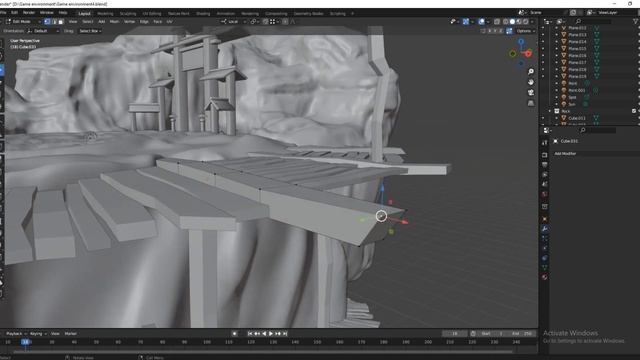Image resolution: width=640 pixels, height=360 pixels.
Task: Open the Options dropdown in viewport header
Action: 525,31
